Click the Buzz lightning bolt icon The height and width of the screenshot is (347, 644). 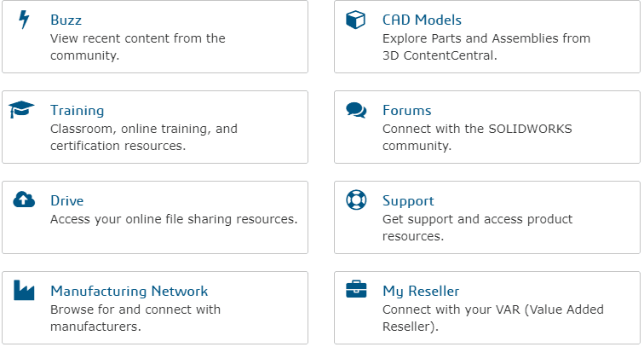[24, 20]
